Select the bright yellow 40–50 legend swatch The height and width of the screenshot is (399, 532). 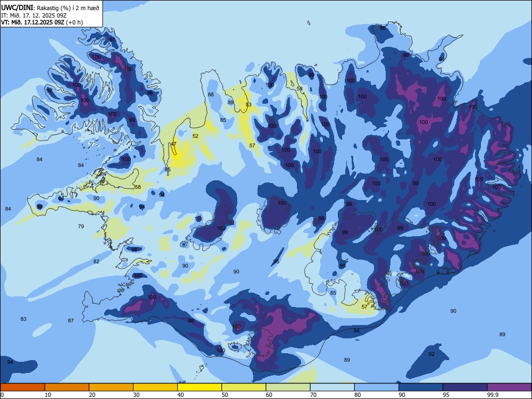click(199, 387)
